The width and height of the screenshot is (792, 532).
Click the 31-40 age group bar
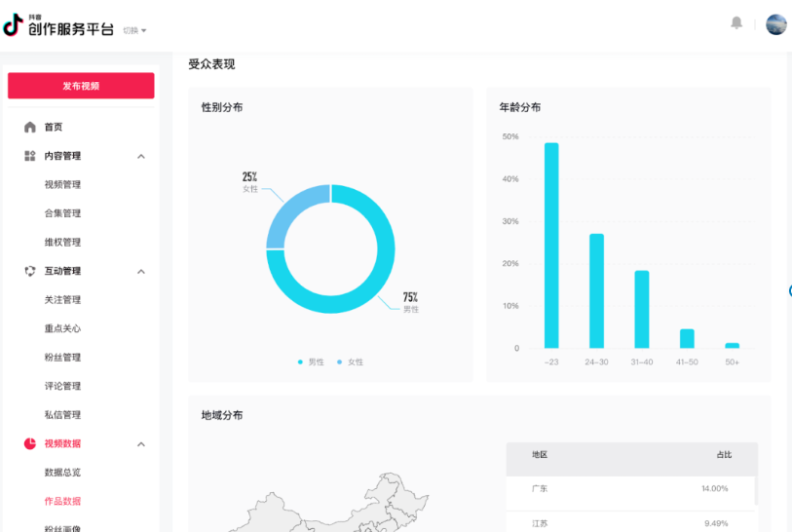(641, 309)
